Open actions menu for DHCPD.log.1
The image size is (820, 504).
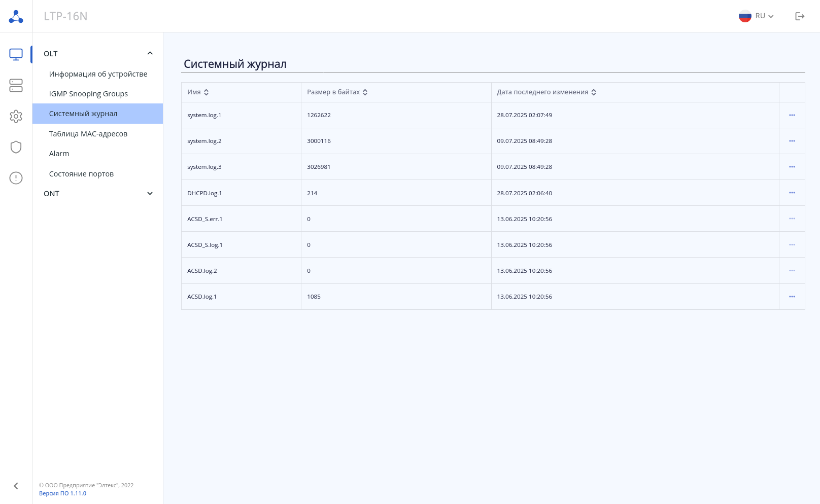[x=792, y=193]
